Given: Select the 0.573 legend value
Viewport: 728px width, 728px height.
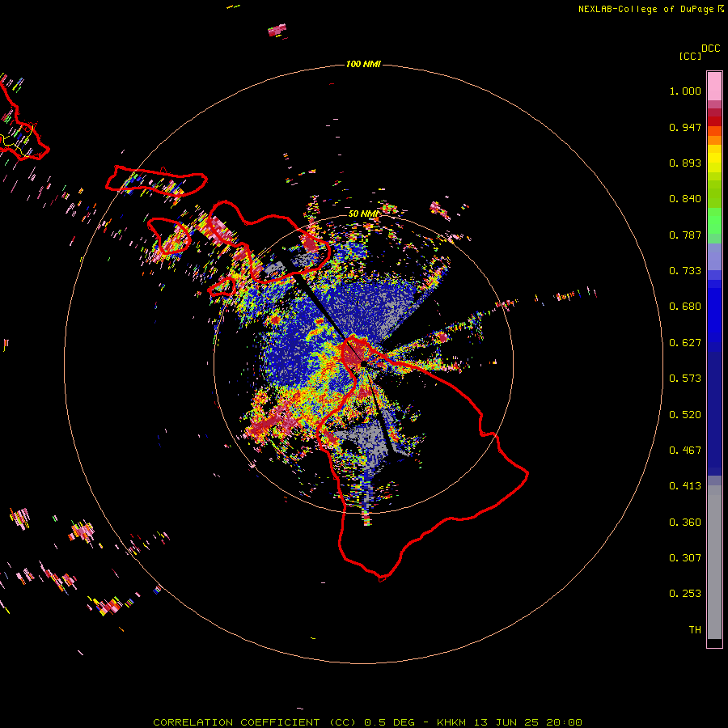Looking at the screenshot, I should point(685,379).
